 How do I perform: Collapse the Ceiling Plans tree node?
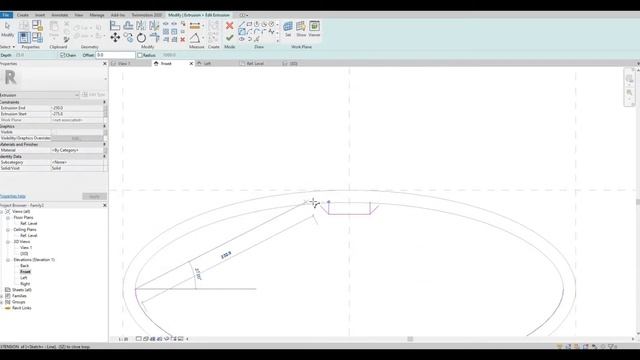(x=8, y=230)
